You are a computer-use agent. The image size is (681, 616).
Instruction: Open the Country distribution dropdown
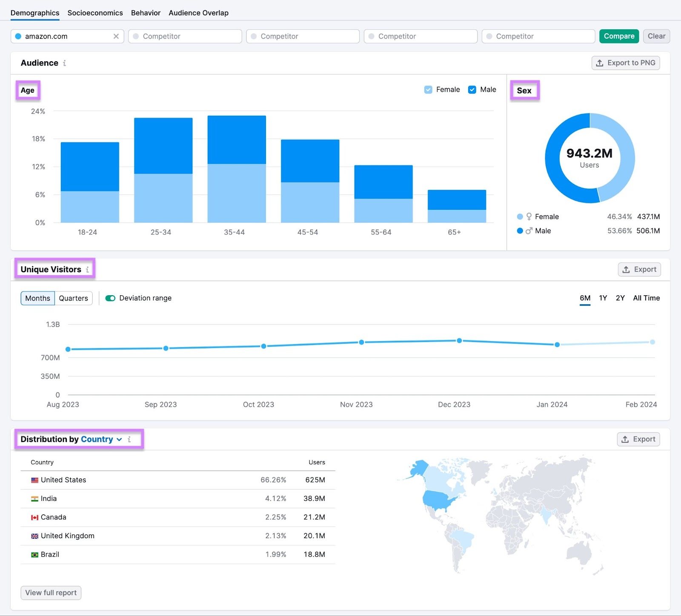click(119, 439)
